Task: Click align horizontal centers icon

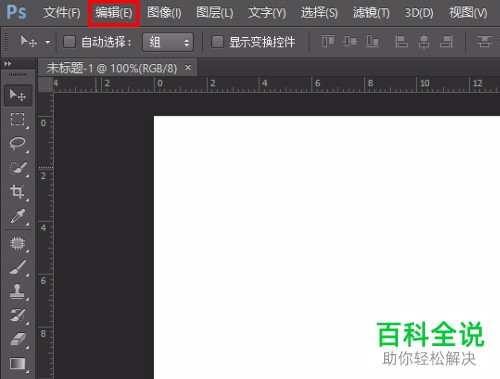Action: tap(424, 42)
